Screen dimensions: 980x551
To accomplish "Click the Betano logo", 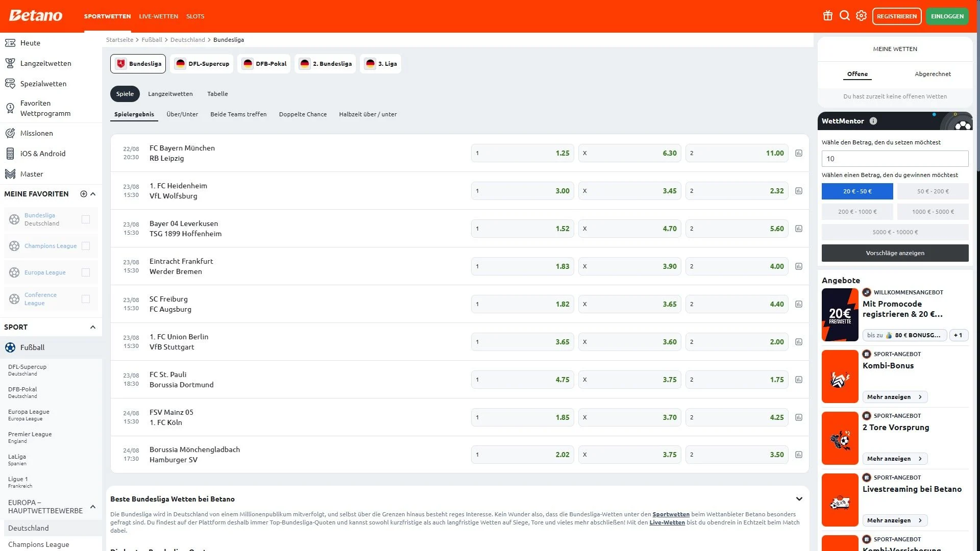I will click(x=36, y=16).
